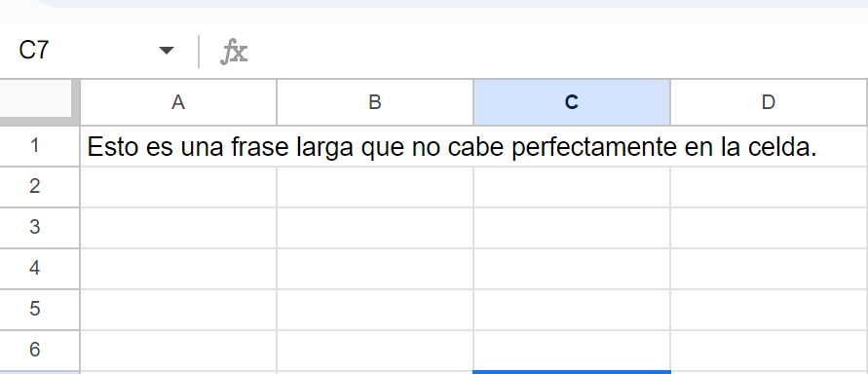Viewport: 868px width, 374px height.
Task: Select column A header
Action: [178, 102]
